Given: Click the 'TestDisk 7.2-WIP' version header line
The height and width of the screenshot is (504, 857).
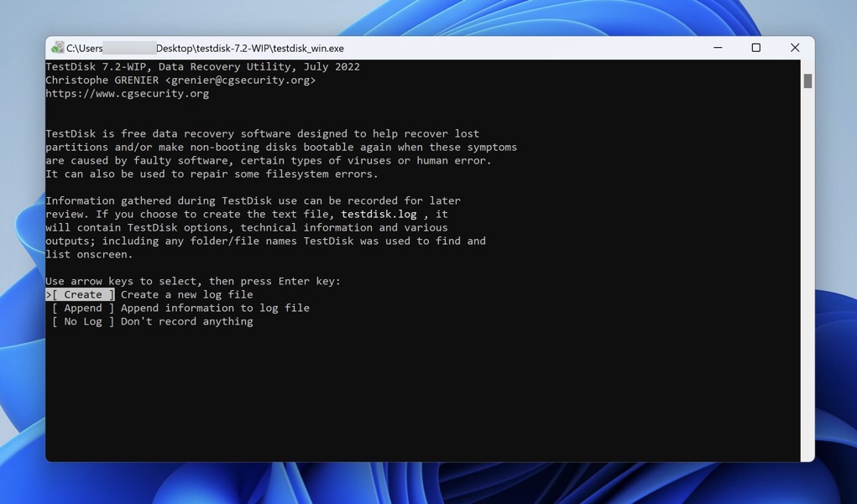Looking at the screenshot, I should (x=202, y=66).
